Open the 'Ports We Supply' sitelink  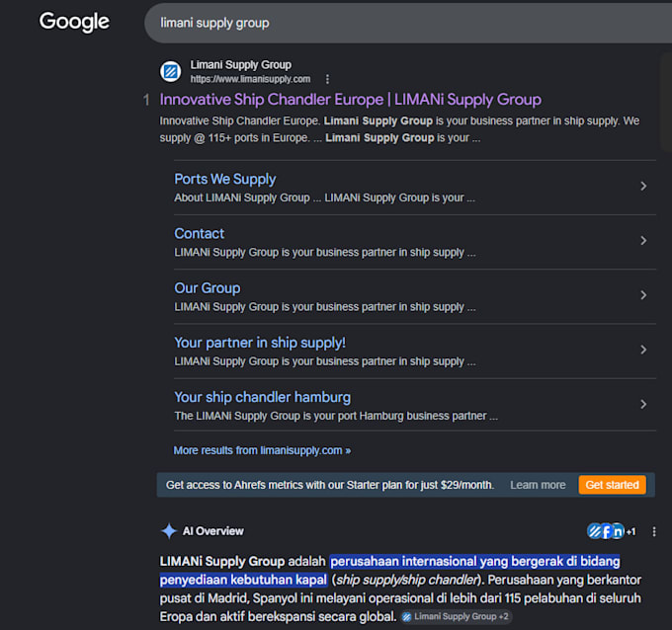coord(224,179)
